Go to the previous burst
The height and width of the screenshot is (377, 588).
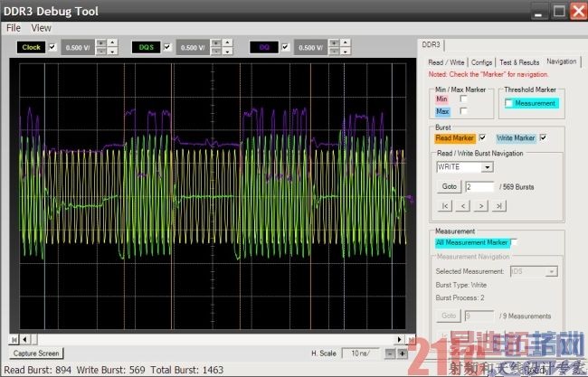[462, 206]
